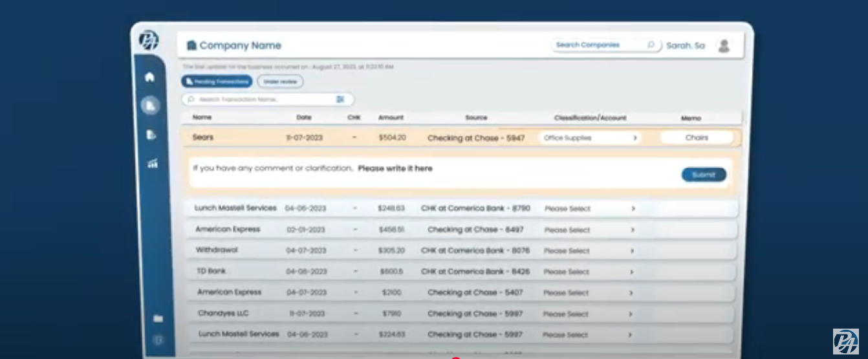Click the $504.20 amount cell
868x359 pixels.
392,138
